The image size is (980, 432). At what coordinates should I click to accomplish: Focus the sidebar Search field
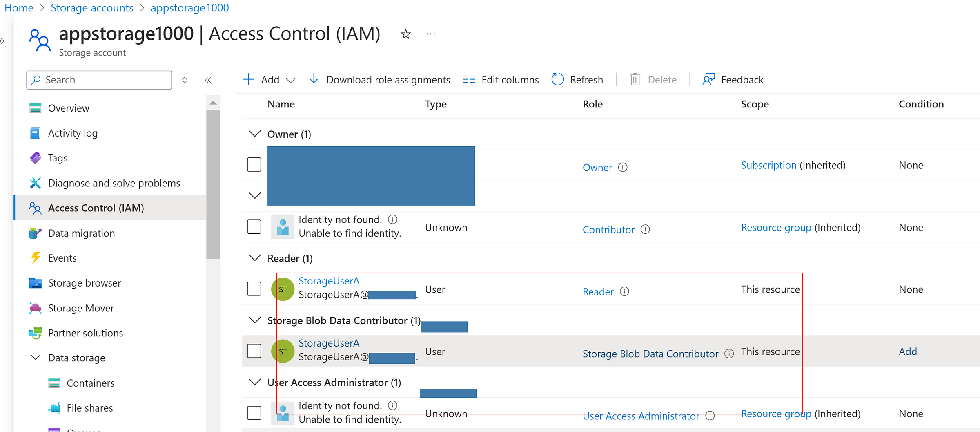99,80
